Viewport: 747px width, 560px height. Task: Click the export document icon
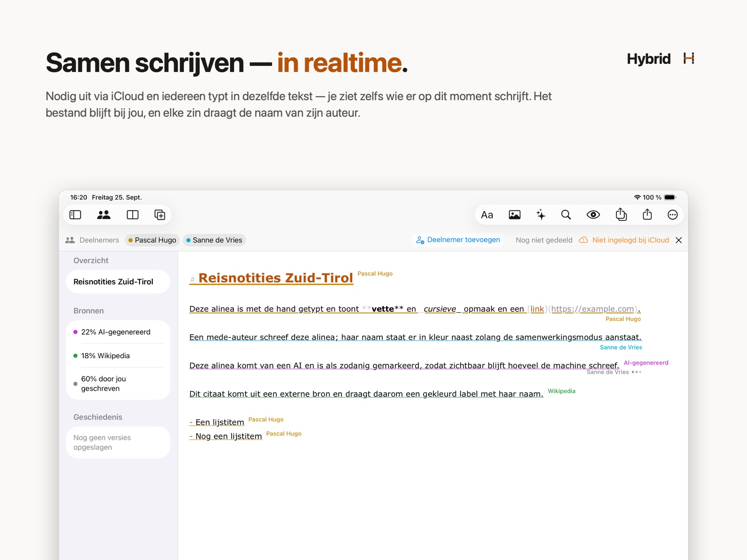(x=621, y=215)
